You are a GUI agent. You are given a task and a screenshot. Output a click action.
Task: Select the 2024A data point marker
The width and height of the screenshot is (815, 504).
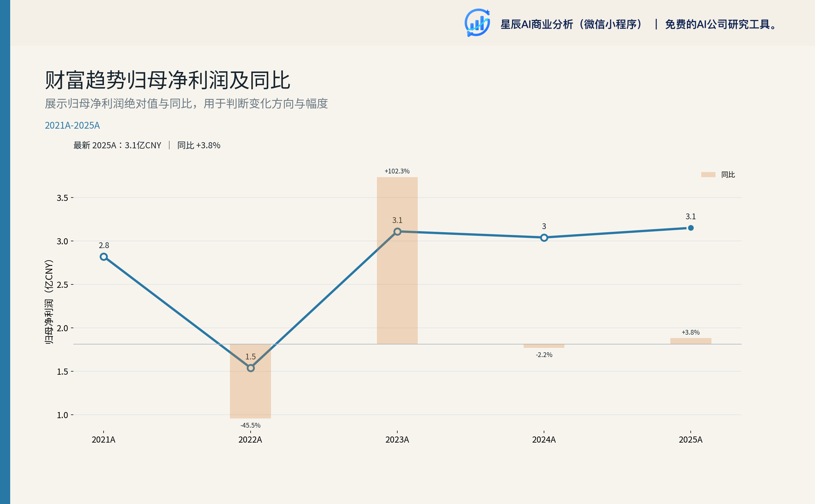[x=544, y=238]
